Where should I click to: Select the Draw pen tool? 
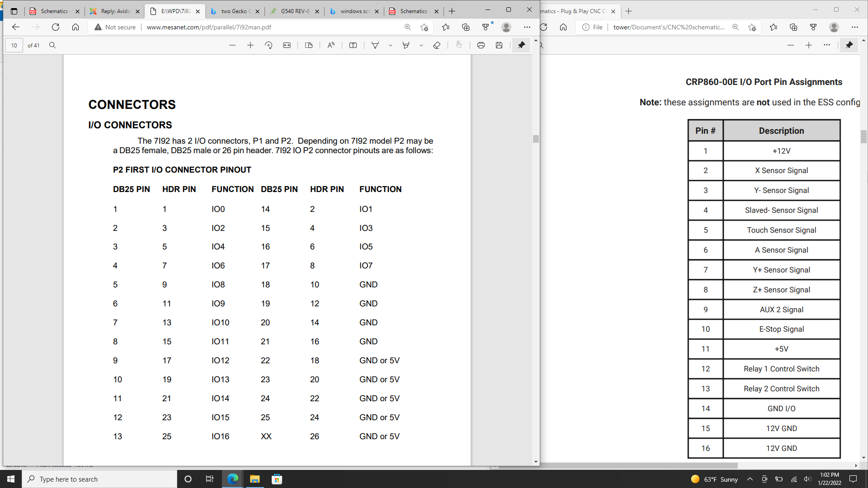[375, 45]
